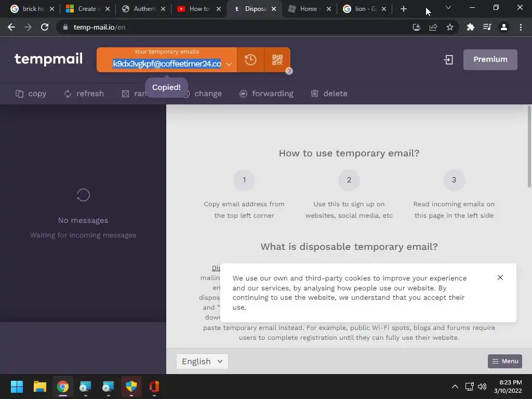Click the Premium button
This screenshot has height=399, width=532.
pos(490,59)
